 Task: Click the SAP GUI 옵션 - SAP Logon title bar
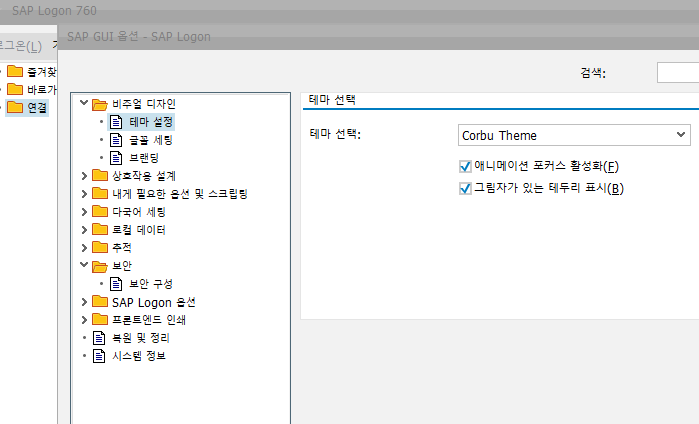(x=378, y=37)
